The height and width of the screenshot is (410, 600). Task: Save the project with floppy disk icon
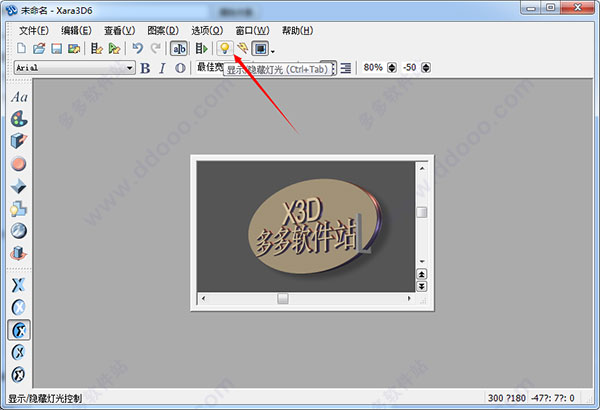coord(57,49)
